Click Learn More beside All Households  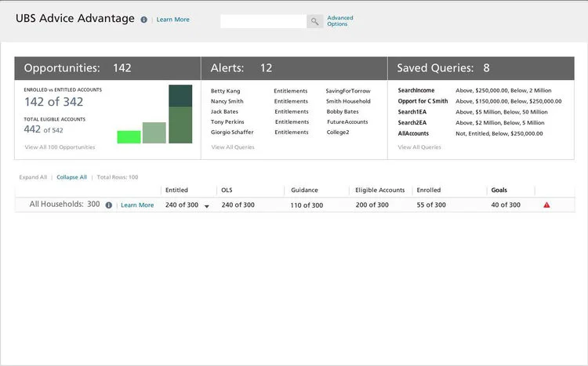click(x=137, y=205)
